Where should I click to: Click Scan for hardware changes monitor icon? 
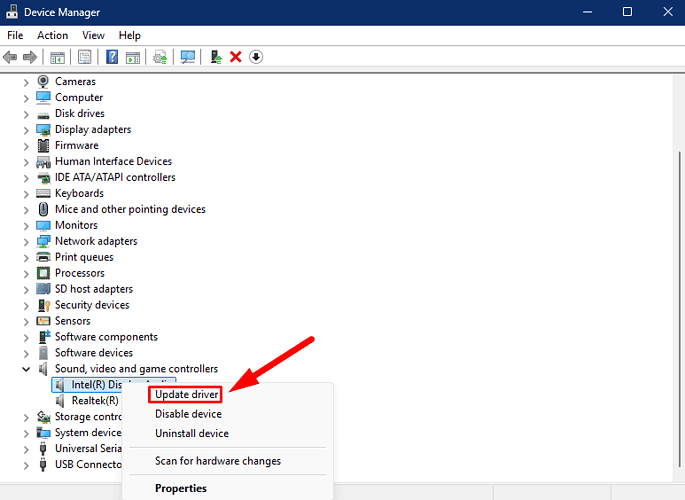[188, 57]
